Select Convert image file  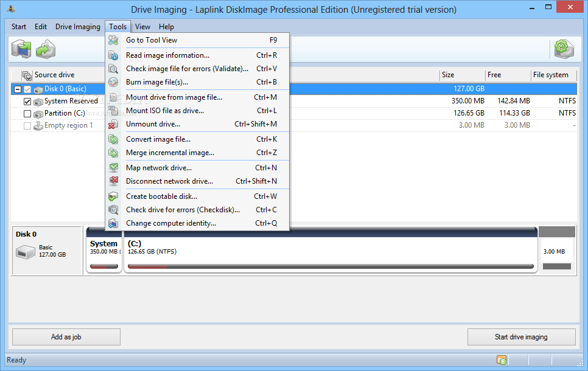(x=198, y=139)
